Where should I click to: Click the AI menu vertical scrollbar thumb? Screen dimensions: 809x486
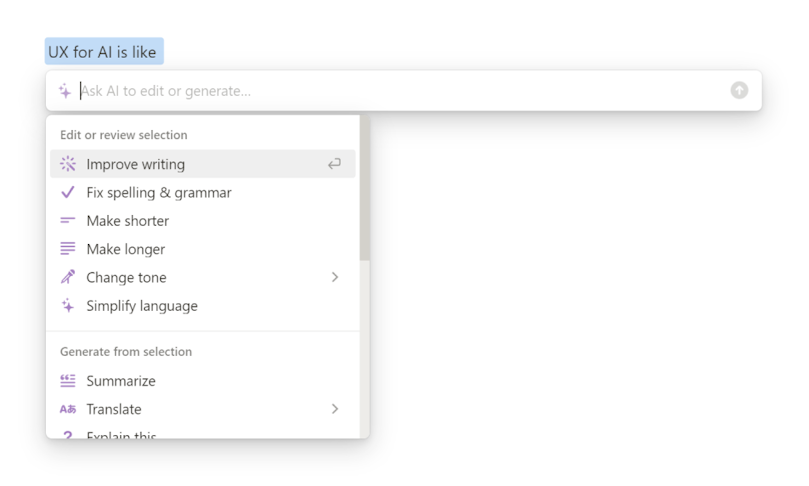365,188
